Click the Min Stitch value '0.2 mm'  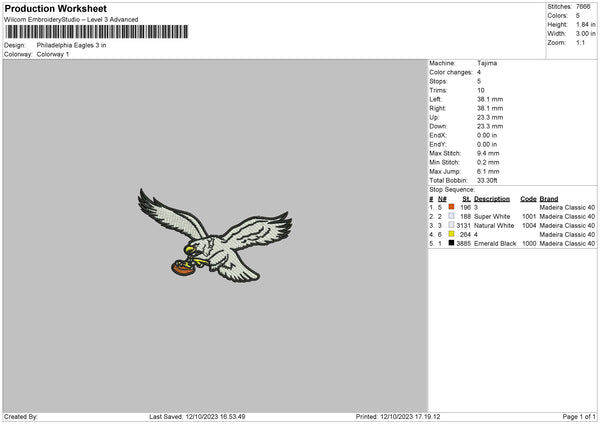coord(488,162)
